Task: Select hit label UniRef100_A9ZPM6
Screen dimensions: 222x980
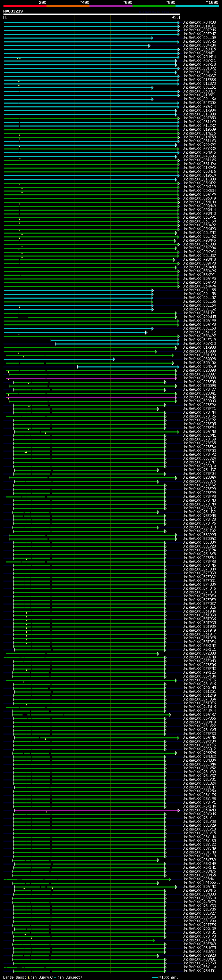Action: coord(199,30)
